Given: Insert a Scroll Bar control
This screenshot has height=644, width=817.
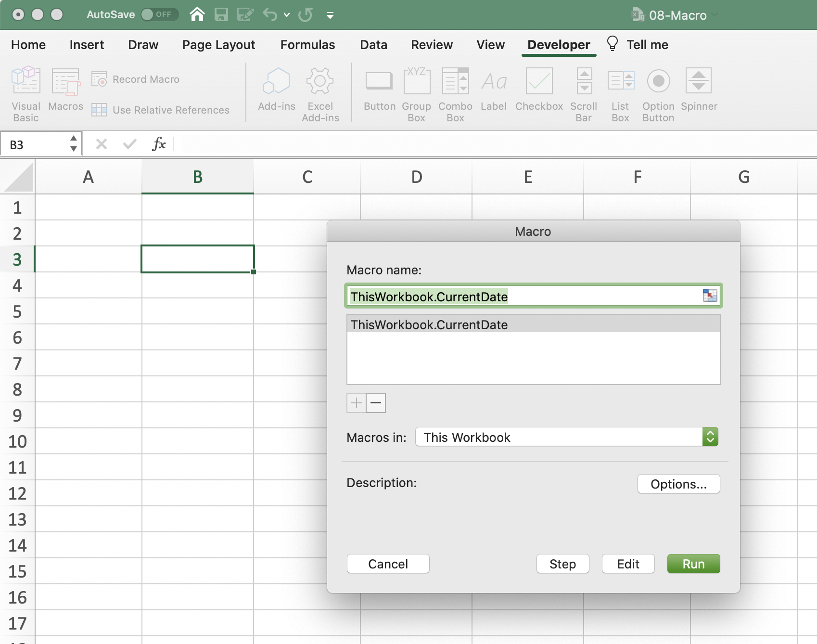Looking at the screenshot, I should 584,94.
